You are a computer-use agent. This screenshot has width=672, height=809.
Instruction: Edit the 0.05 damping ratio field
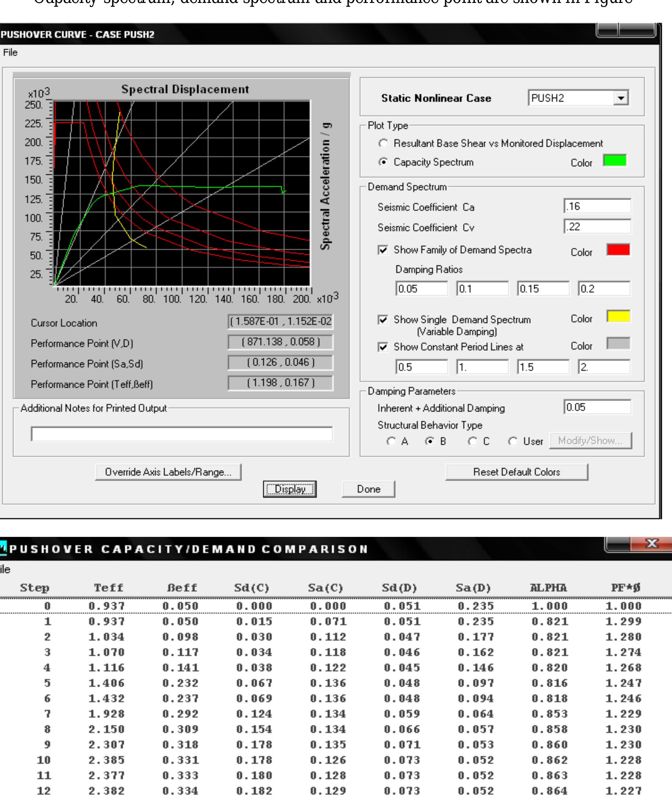click(x=422, y=289)
